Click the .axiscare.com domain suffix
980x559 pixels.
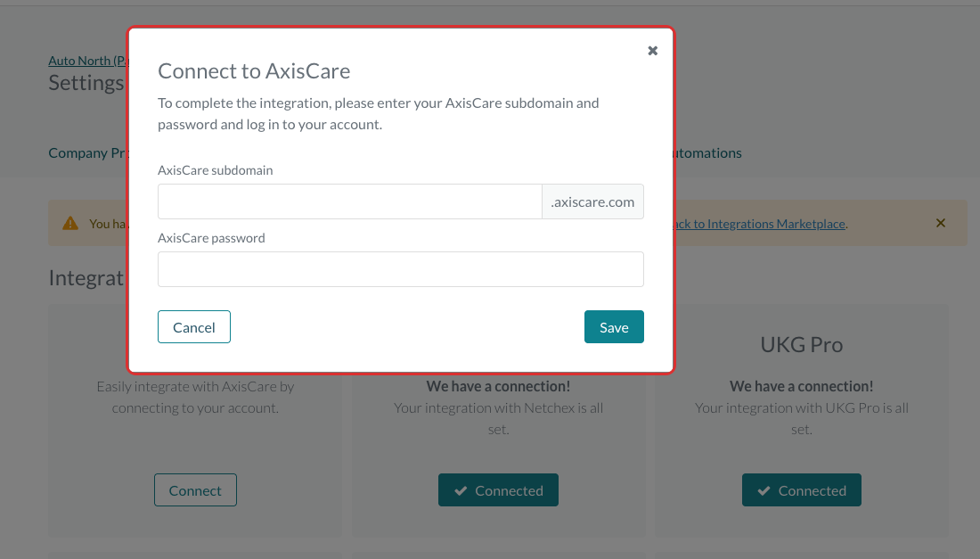(x=592, y=201)
